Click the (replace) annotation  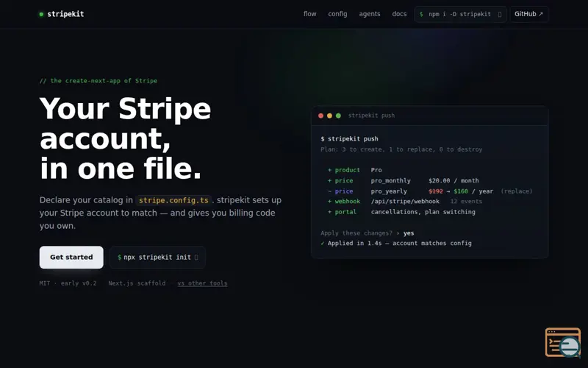point(517,191)
